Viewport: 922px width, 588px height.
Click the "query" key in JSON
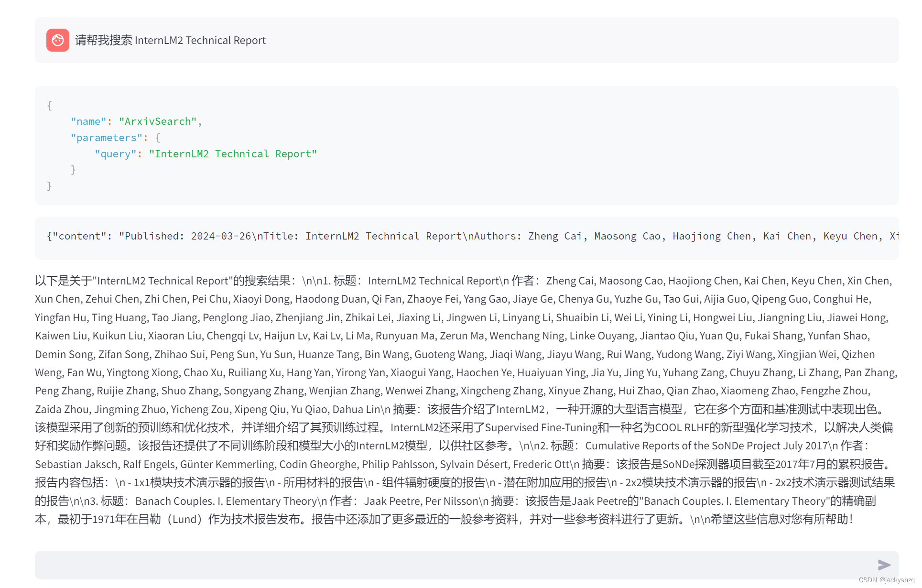pyautogui.click(x=115, y=154)
